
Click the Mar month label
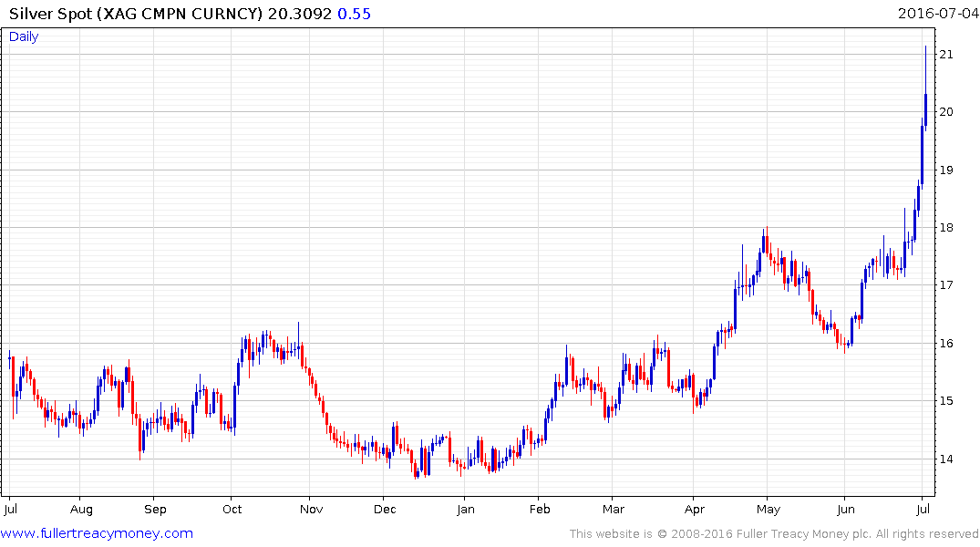(x=614, y=510)
